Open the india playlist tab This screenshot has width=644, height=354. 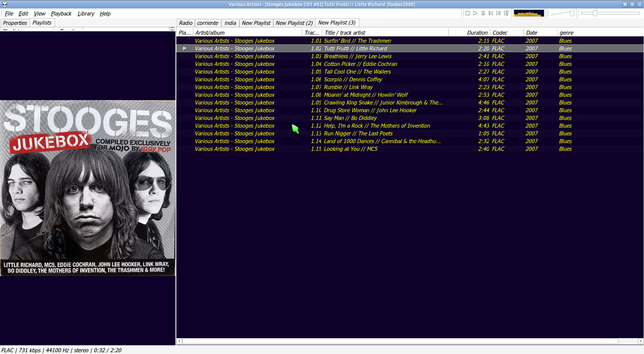click(x=230, y=23)
